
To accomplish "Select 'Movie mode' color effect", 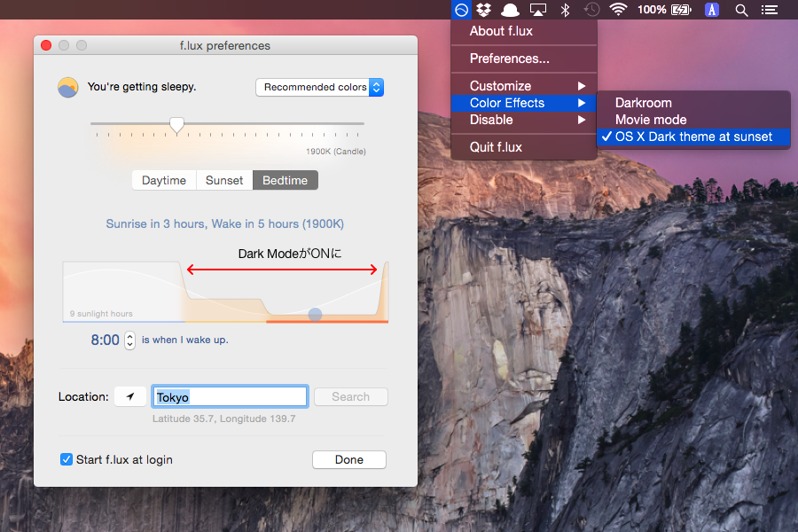I will click(693, 120).
